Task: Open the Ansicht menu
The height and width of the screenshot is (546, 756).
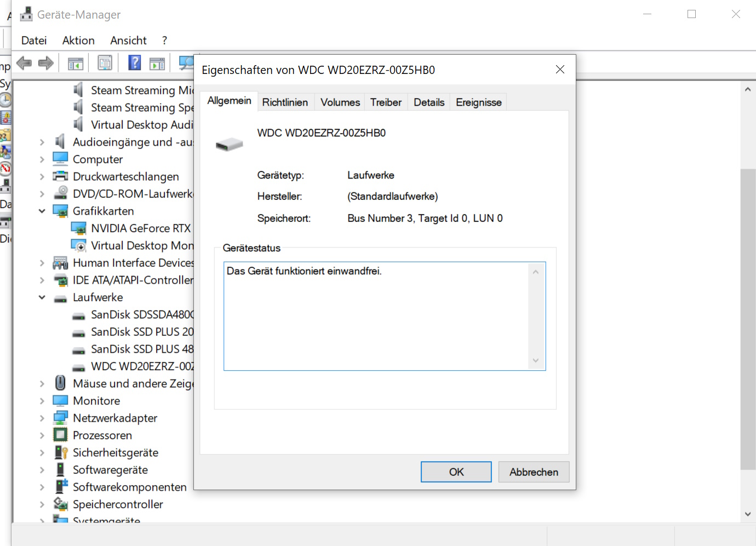Action: (x=128, y=41)
